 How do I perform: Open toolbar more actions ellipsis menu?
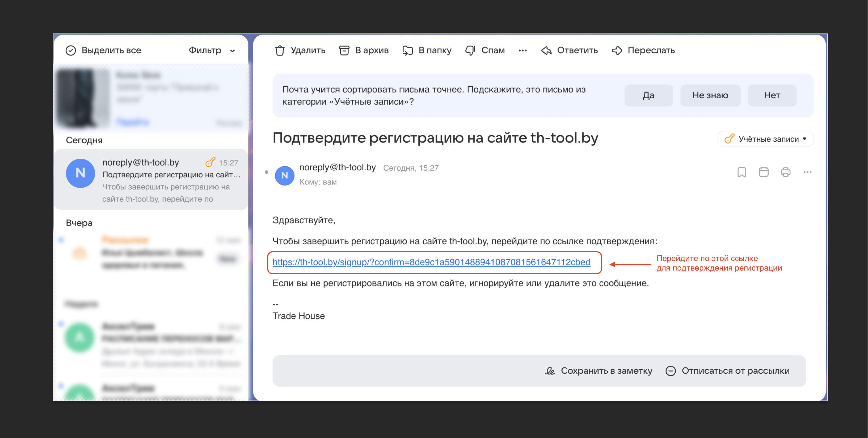(x=523, y=50)
